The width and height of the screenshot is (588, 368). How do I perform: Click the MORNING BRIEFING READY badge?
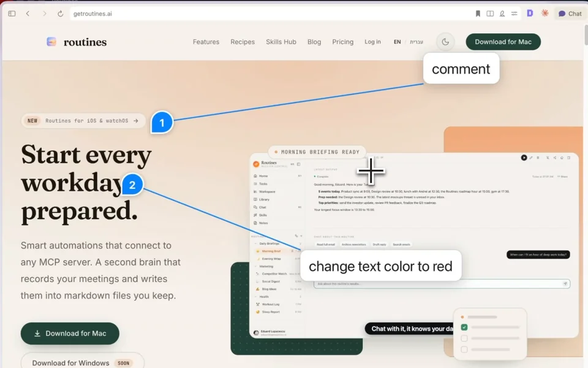317,151
